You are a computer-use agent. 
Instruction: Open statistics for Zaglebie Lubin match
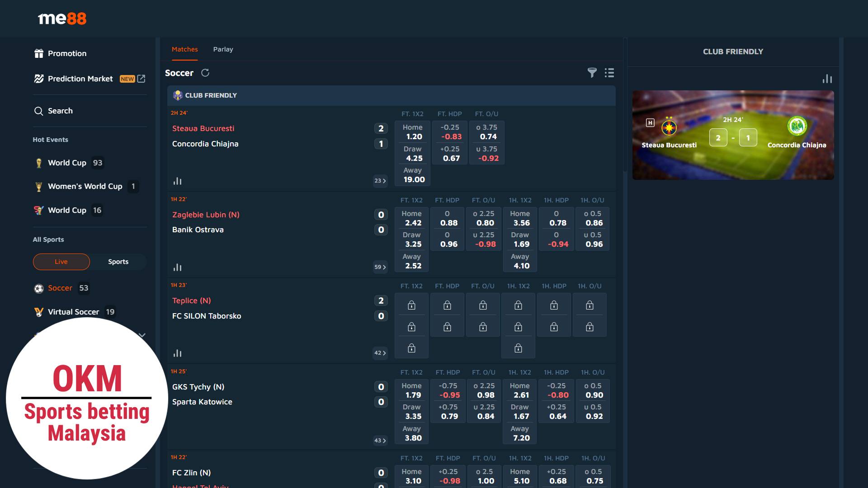click(x=177, y=267)
